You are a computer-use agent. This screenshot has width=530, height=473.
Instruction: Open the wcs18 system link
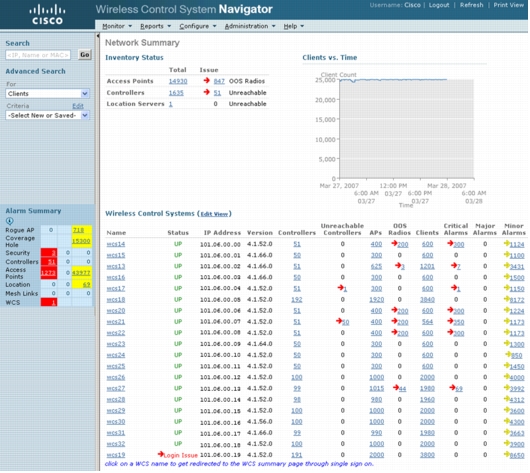coord(116,300)
